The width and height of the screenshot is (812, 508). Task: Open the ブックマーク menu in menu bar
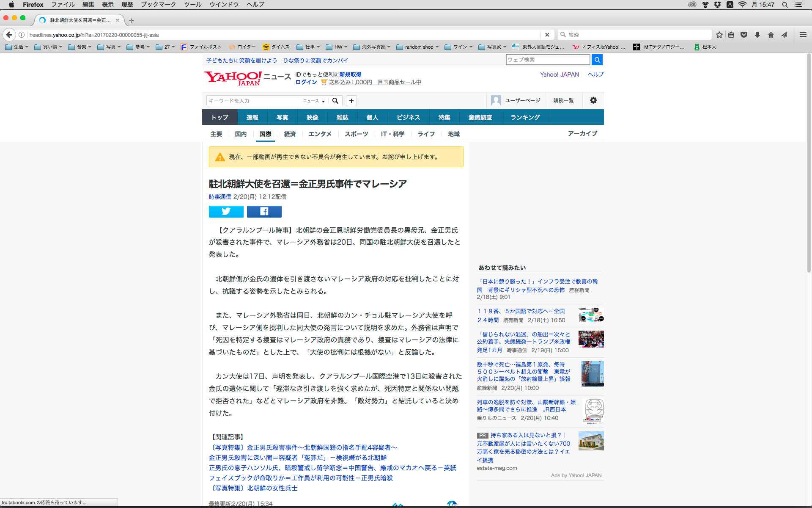coord(158,5)
